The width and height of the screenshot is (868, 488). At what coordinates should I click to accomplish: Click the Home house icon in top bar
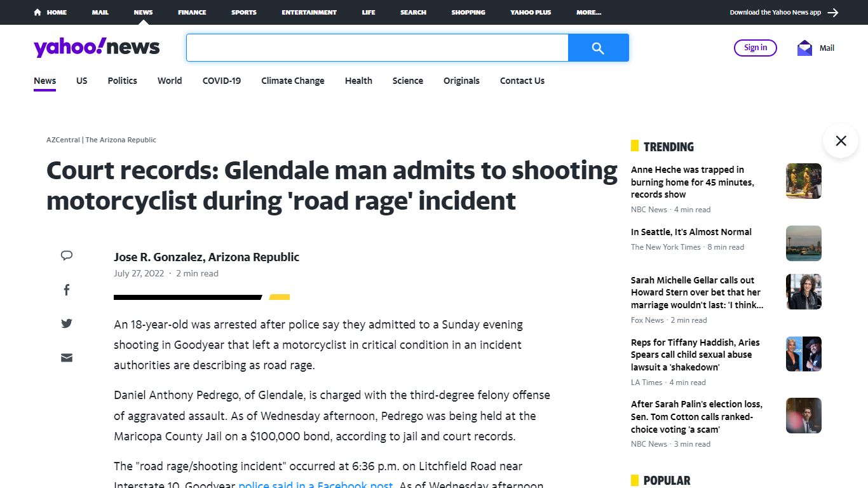pos(37,12)
